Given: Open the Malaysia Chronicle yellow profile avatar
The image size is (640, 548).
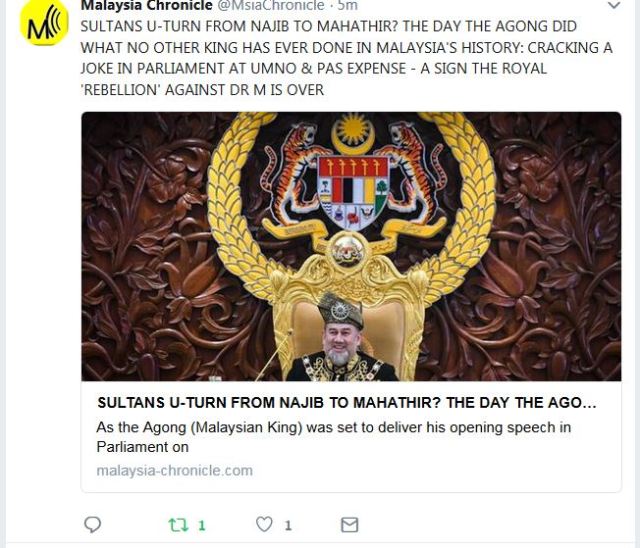Looking at the screenshot, I should [x=44, y=23].
